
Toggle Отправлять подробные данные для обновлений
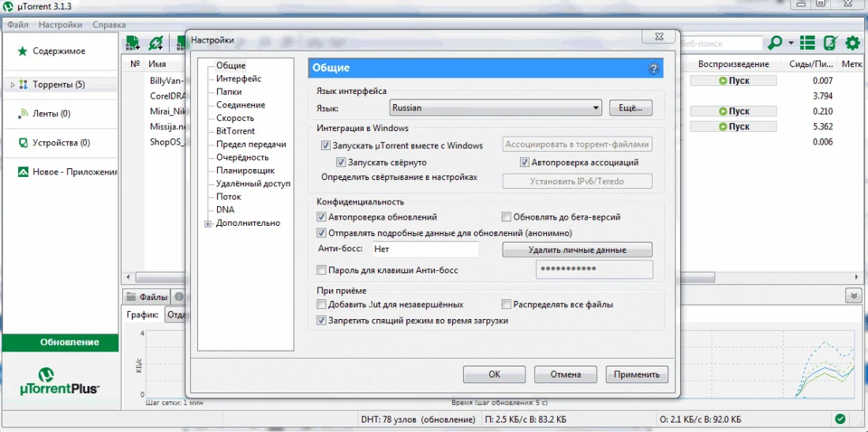pos(321,233)
